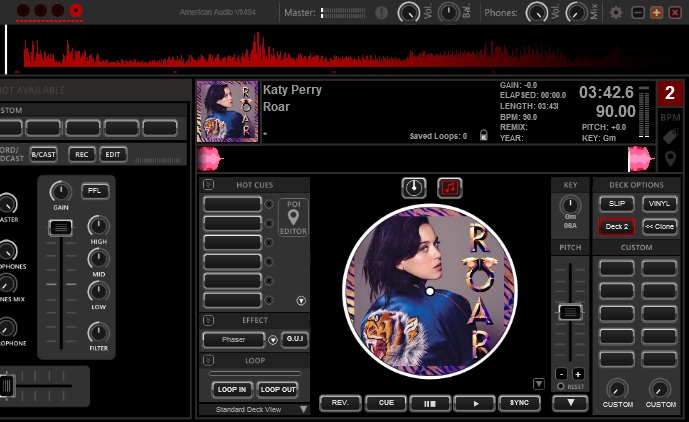Enable SLIP mode
689x422 pixels.
[616, 204]
